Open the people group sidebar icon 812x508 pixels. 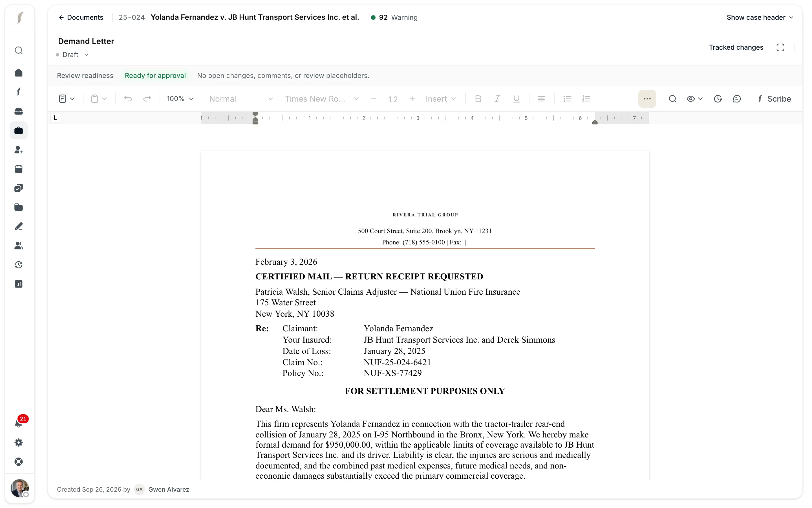point(19,246)
